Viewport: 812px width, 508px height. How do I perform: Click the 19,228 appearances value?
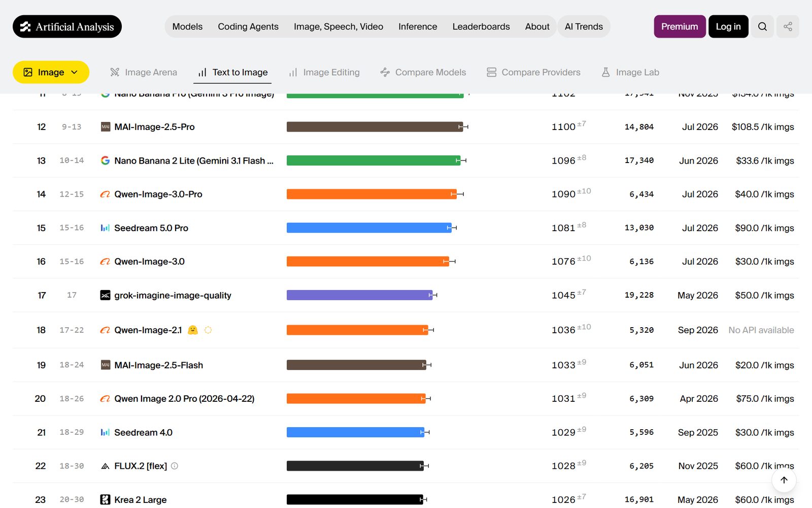click(639, 295)
